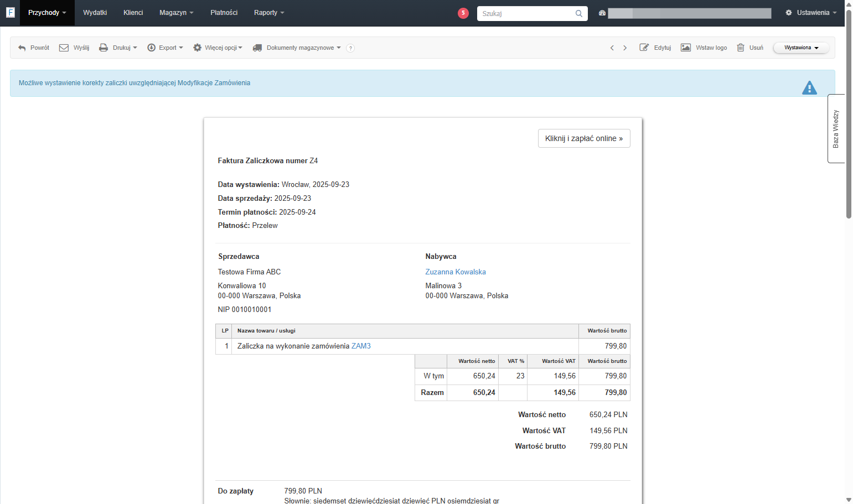
Task: Open the Wystawiona status dropdown
Action: (801, 48)
